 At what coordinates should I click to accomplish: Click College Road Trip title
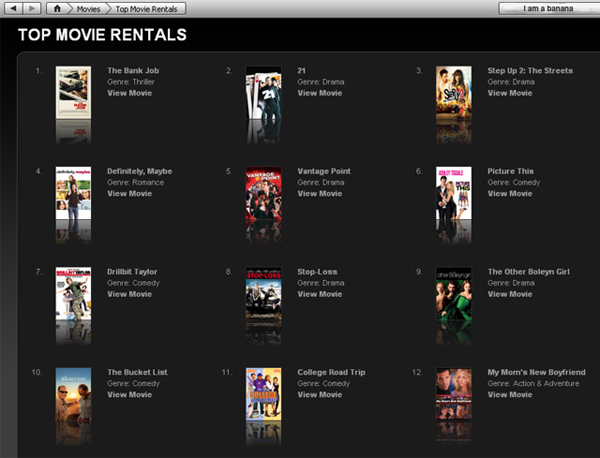pos(331,372)
